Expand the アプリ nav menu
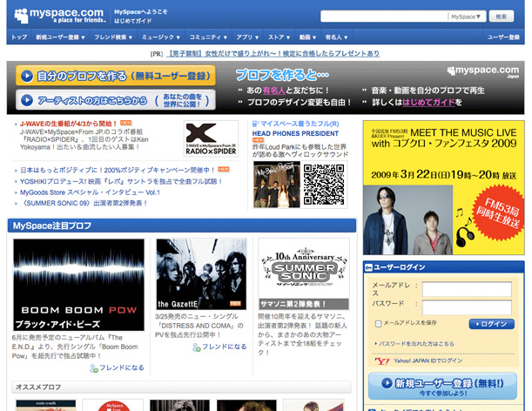The height and width of the screenshot is (411, 532). click(x=247, y=37)
